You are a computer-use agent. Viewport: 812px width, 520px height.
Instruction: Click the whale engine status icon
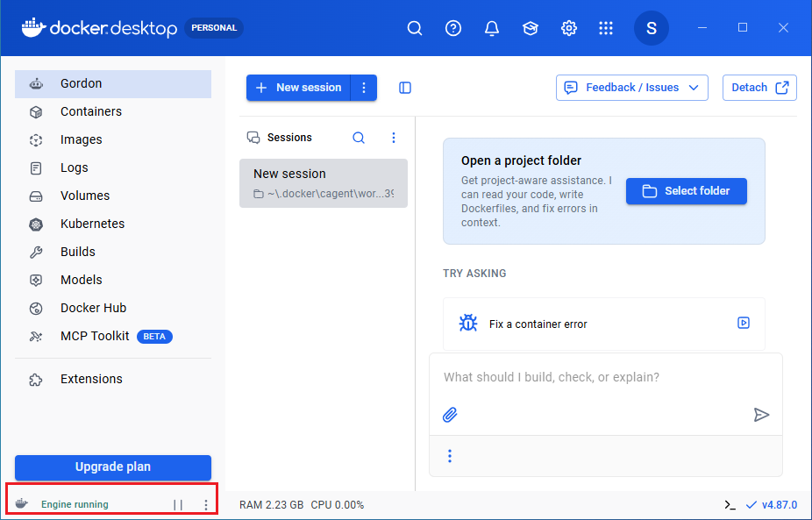[22, 503]
